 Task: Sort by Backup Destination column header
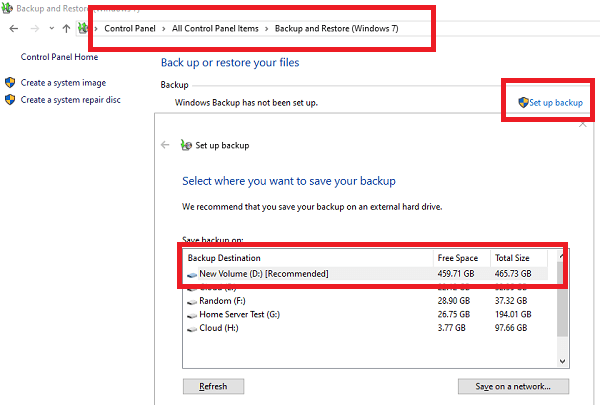coord(308,258)
